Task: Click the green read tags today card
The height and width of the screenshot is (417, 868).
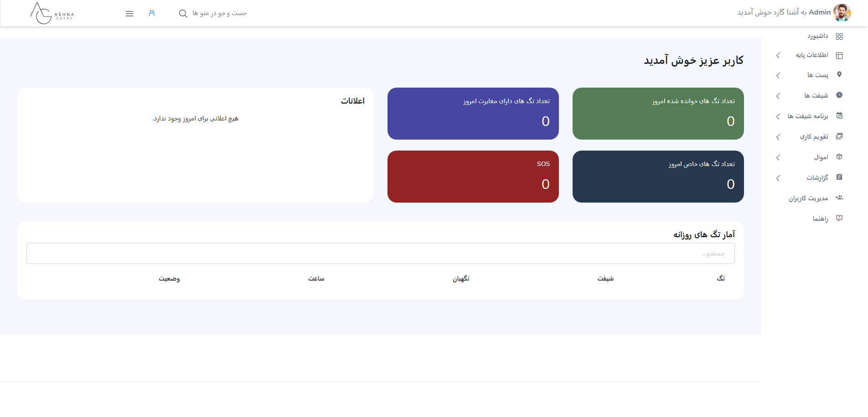Action: point(658,114)
